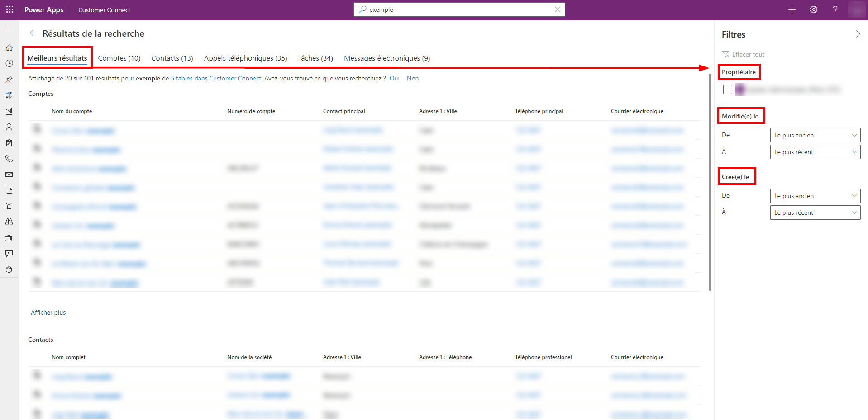Click Effacer tout in Filtres
The height and width of the screenshot is (420, 868).
tap(743, 54)
